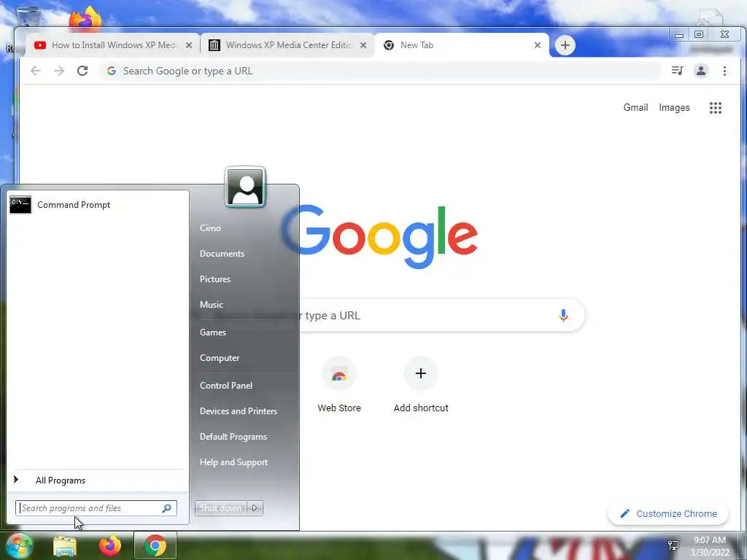Switch to 'How to Install Windows XP Med' tab
The height and width of the screenshot is (560, 747).
point(112,45)
